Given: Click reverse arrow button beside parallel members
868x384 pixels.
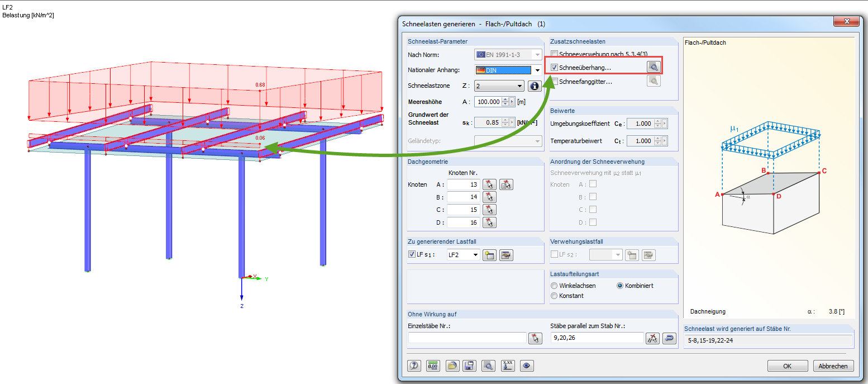Looking at the screenshot, I should pos(669,338).
